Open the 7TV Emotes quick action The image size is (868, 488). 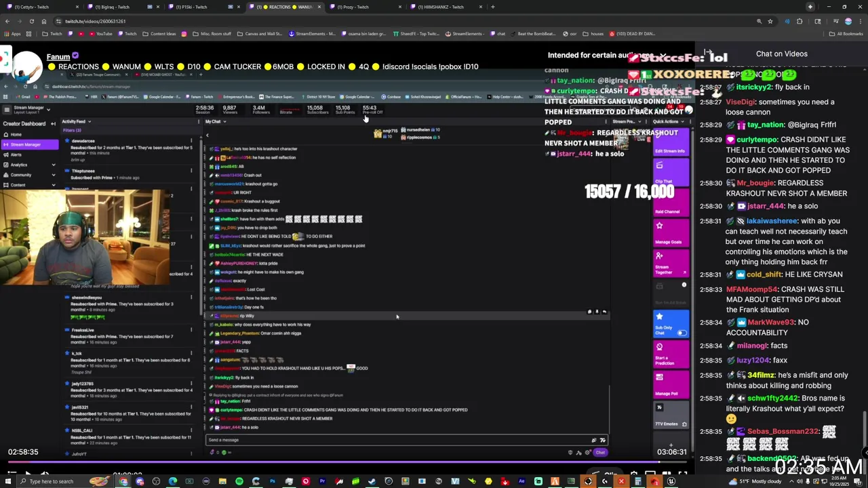coord(670,415)
